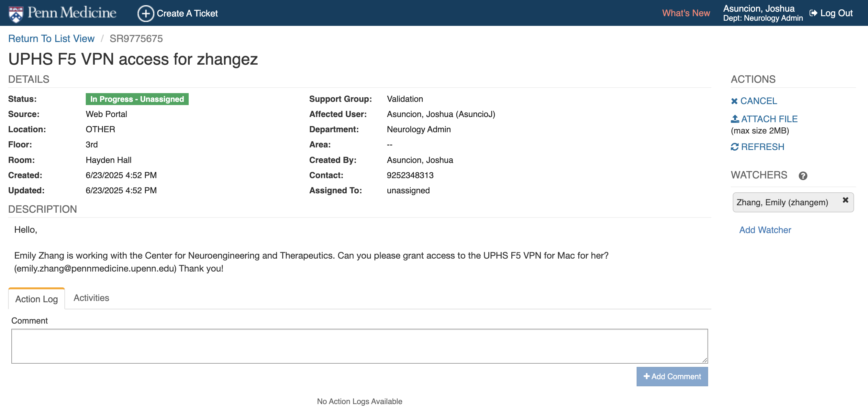Click the Add Watcher link

(765, 230)
